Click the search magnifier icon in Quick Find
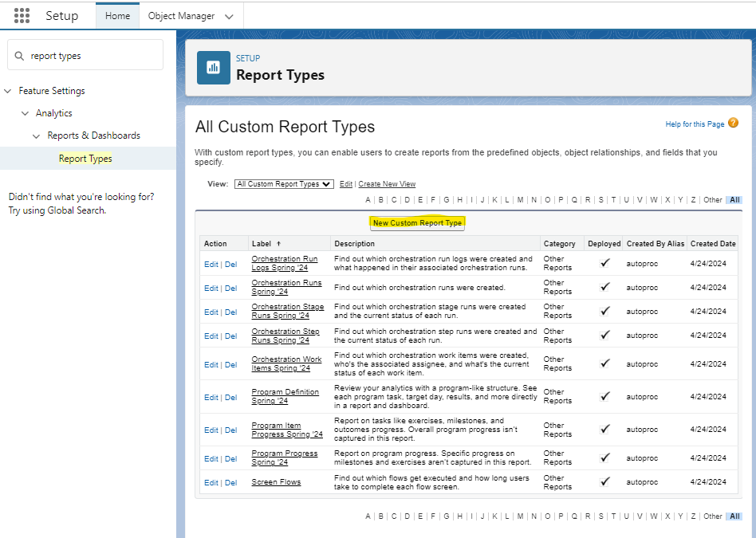 (x=19, y=56)
